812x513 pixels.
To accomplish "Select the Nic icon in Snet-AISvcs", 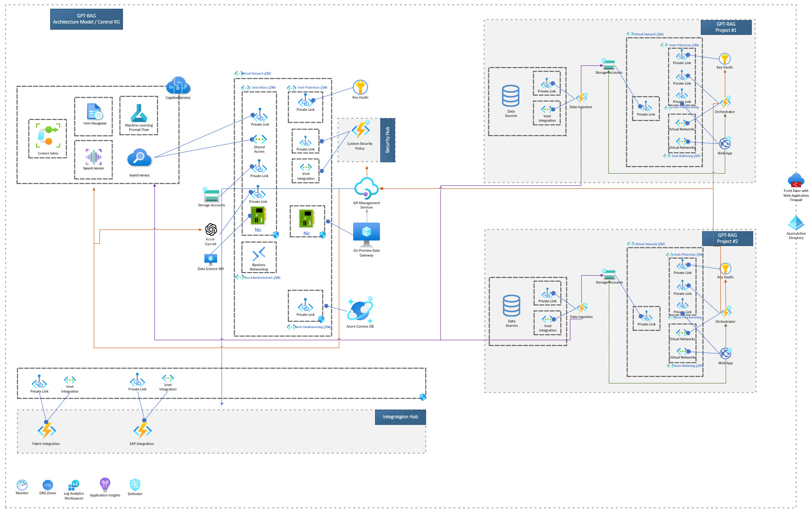I will tap(258, 216).
